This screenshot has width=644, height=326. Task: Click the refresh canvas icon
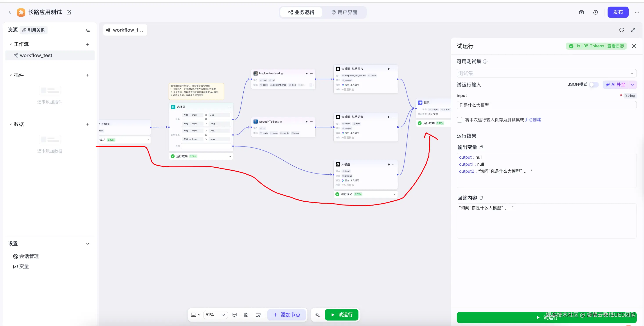(x=621, y=30)
